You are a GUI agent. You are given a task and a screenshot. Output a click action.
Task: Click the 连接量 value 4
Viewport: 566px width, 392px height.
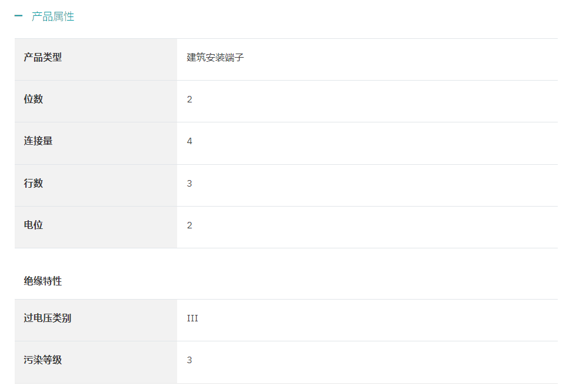tap(189, 141)
